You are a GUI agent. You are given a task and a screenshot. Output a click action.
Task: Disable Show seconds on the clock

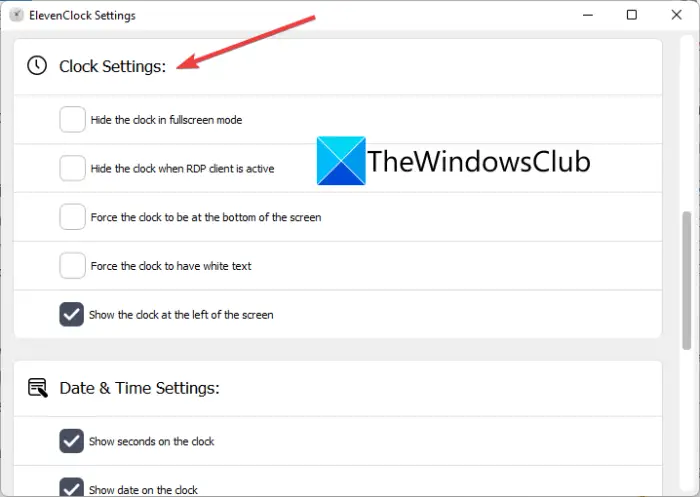(x=71, y=441)
